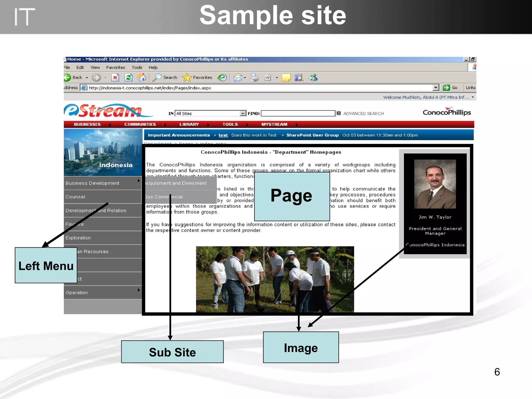
Task: Open the Back button history dropdown arrow
Action: (87, 78)
